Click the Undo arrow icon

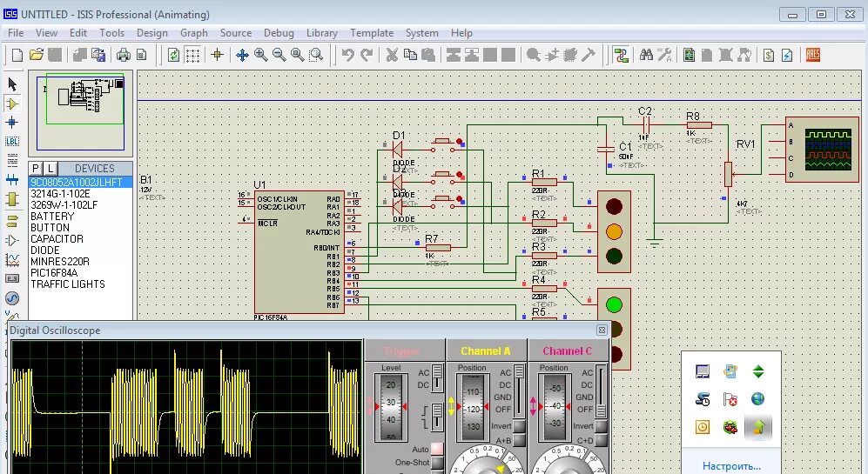tap(348, 55)
